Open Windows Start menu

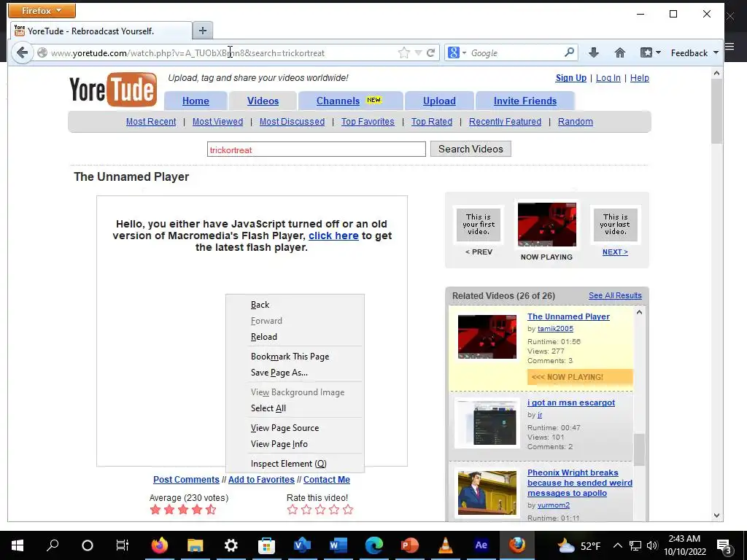pos(18,545)
